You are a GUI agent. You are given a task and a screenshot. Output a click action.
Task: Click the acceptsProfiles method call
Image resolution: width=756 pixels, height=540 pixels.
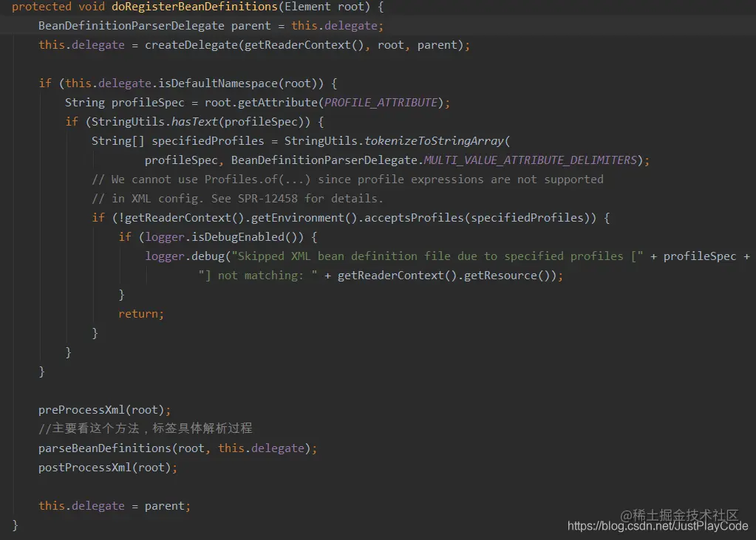[x=414, y=218]
